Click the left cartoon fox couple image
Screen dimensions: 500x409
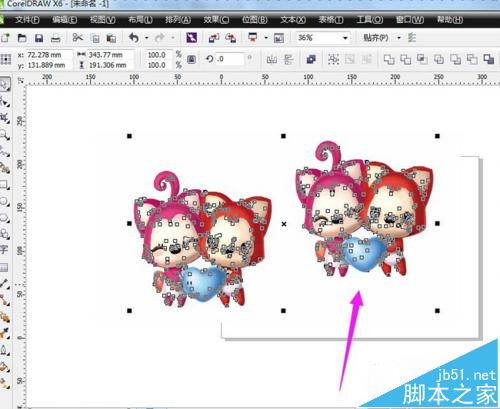click(x=203, y=239)
